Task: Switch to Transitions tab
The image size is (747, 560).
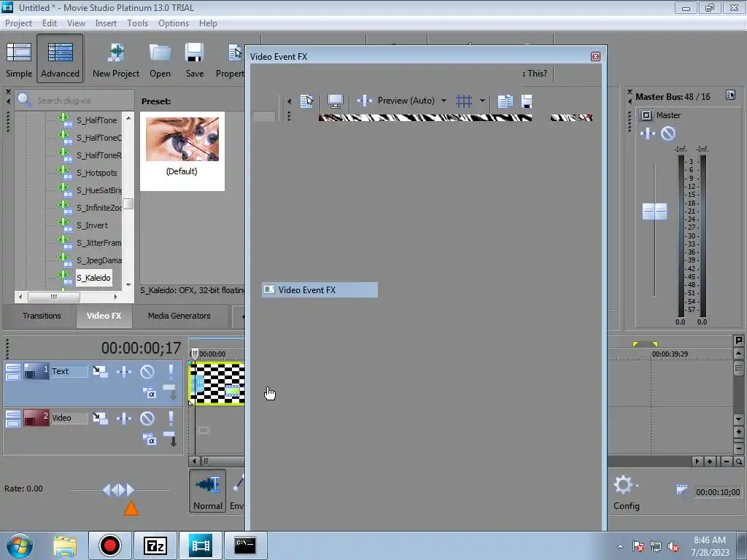Action: pos(42,316)
